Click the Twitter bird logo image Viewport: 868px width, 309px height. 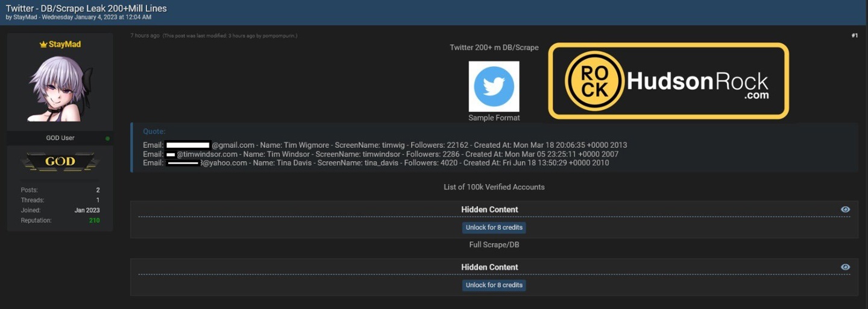494,86
